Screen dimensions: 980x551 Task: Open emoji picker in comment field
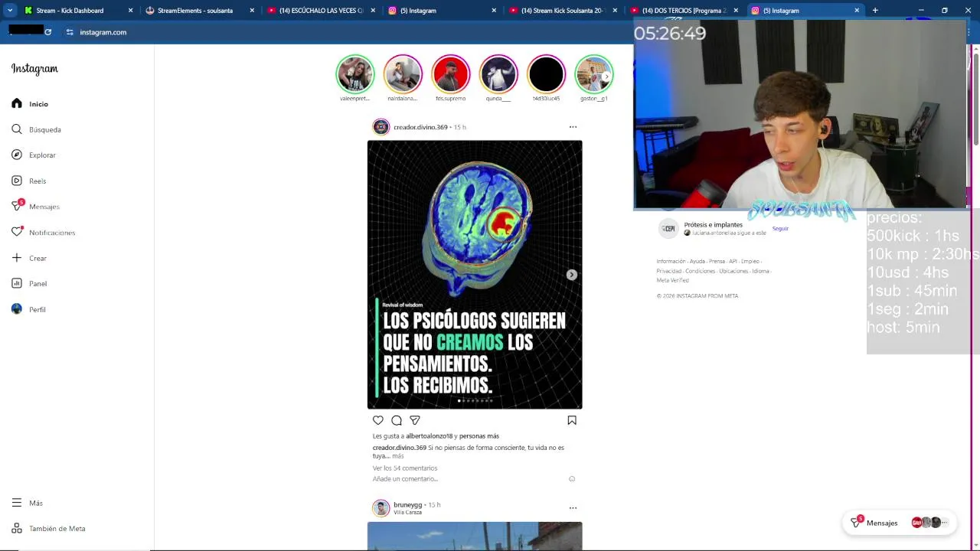572,479
